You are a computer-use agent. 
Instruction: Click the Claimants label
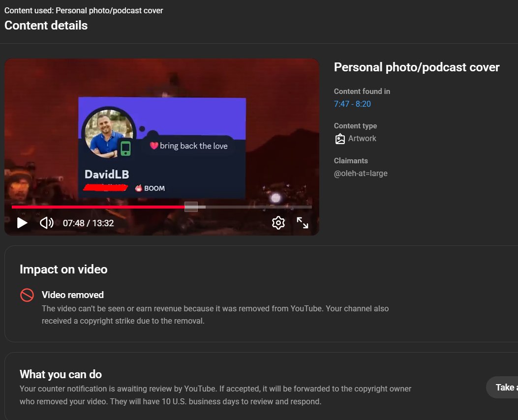(351, 161)
